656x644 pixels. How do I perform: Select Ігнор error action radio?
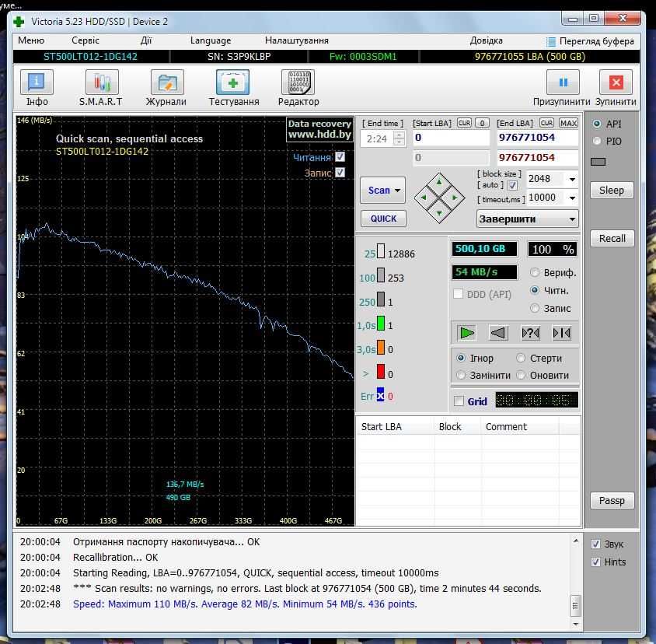coord(461,358)
